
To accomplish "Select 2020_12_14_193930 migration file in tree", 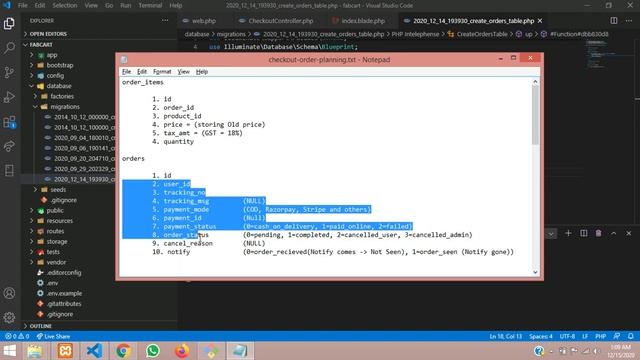I will [68, 179].
